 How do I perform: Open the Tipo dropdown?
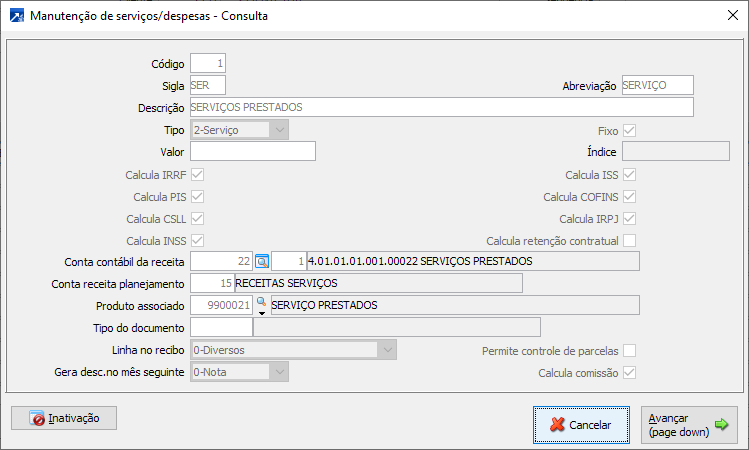(280, 129)
